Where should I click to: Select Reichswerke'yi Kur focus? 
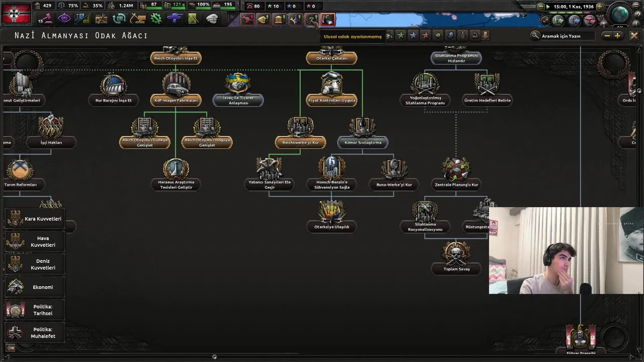[300, 132]
